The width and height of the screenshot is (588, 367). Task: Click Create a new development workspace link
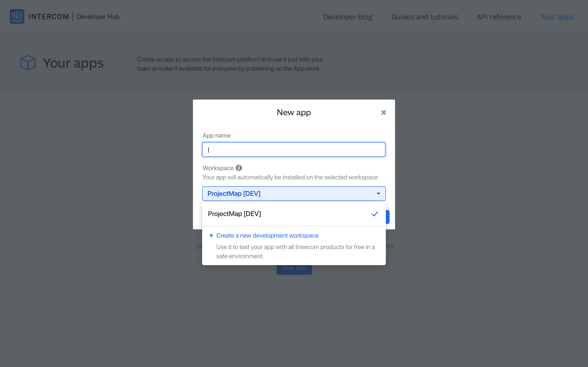tap(267, 235)
